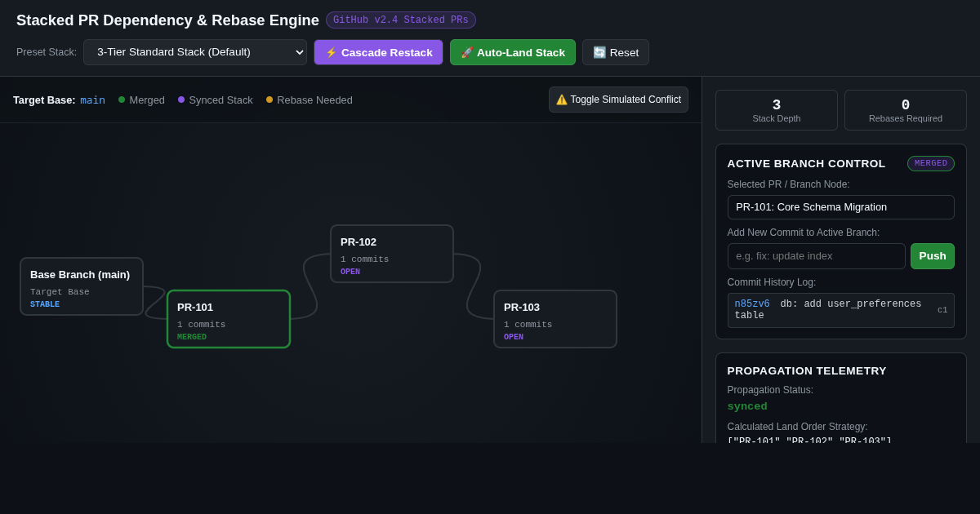Click the Rebases Required stat card
The image size is (980, 514).
click(906, 110)
